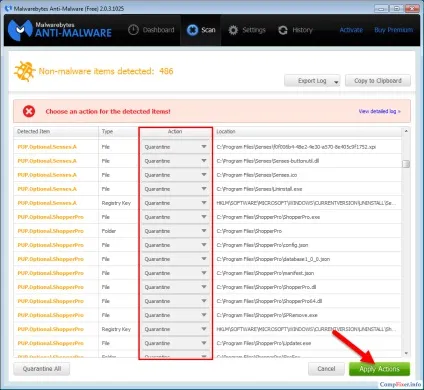Select PUP.Optional.Senses.A entry for Senses.ico

coord(47,175)
